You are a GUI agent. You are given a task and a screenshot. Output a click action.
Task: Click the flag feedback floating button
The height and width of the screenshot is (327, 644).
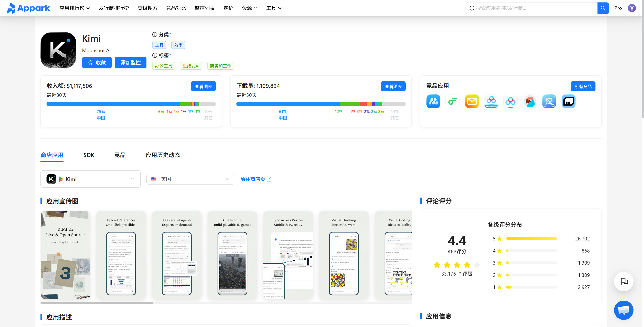624,282
